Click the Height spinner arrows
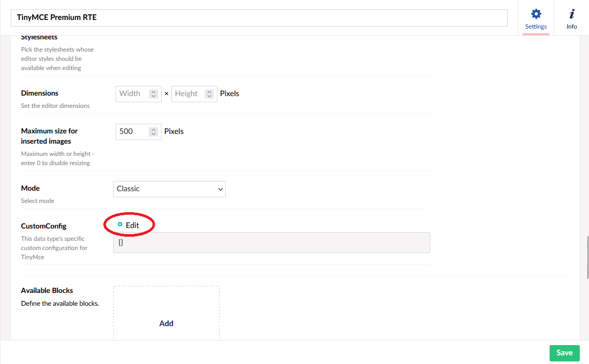 tap(209, 94)
